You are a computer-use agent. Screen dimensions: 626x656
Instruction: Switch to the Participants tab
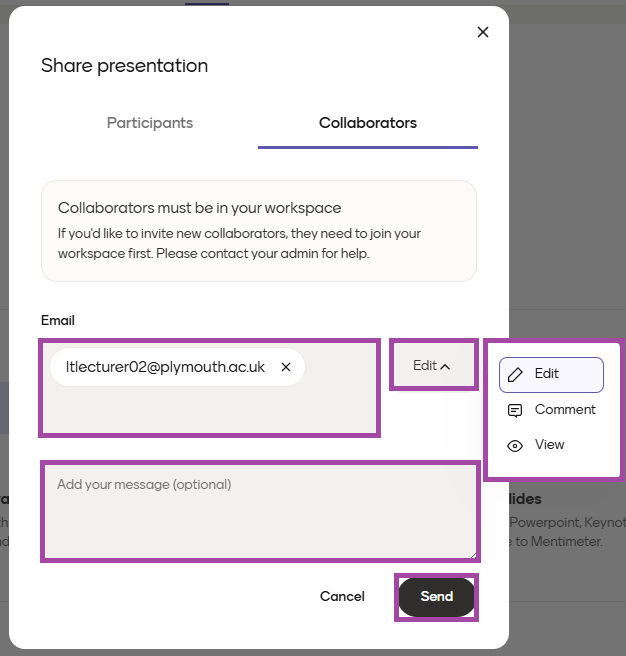[x=150, y=123]
